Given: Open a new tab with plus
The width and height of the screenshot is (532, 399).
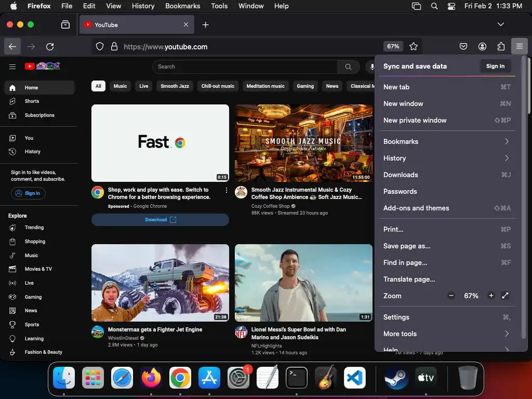Looking at the screenshot, I should [x=205, y=25].
